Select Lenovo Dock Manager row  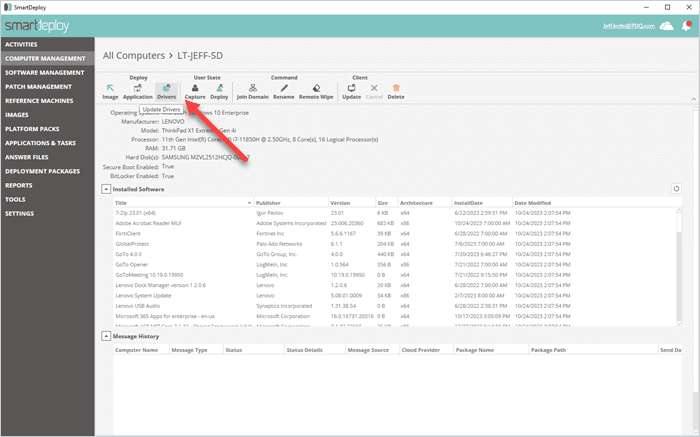point(395,285)
